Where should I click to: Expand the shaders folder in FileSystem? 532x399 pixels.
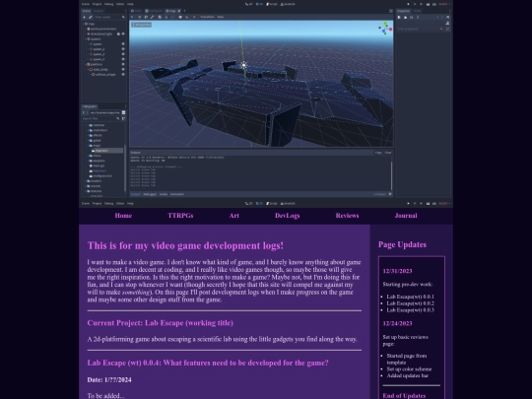pos(86,181)
